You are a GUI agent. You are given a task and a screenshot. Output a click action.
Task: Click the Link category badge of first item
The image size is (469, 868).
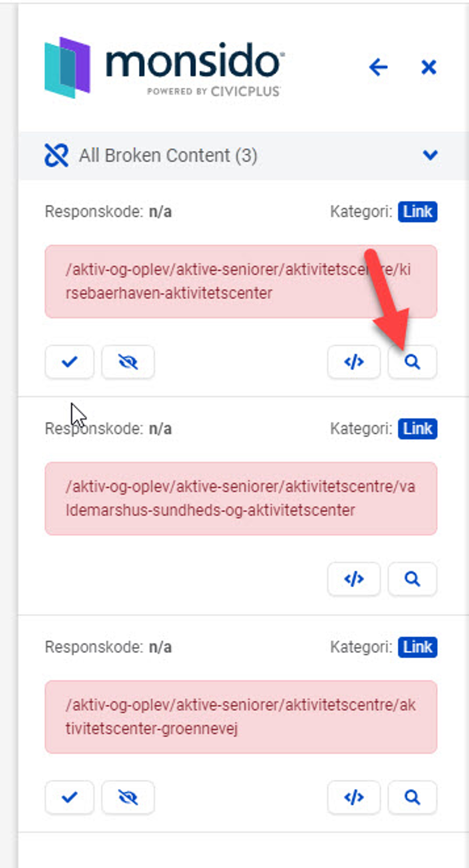tap(417, 212)
